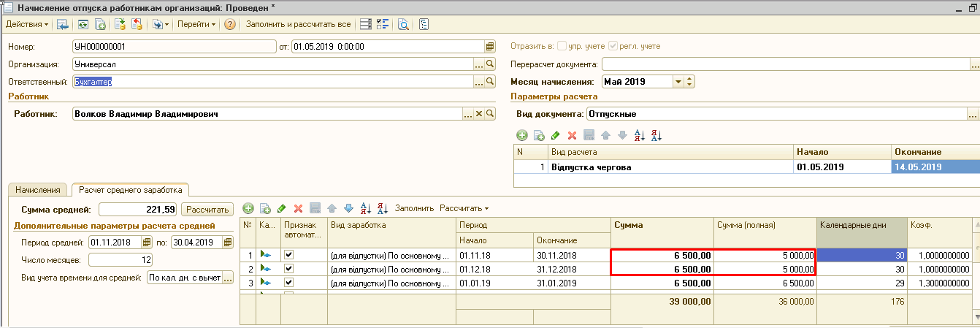Click the Рассчитать button next to Сумма средней
The height and width of the screenshot is (328, 980).
tap(208, 209)
